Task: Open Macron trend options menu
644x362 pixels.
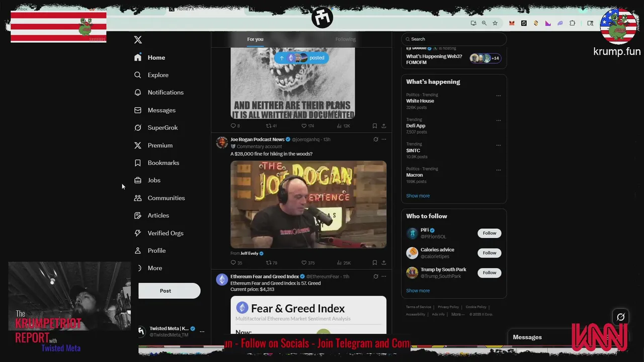Action: coord(499,170)
